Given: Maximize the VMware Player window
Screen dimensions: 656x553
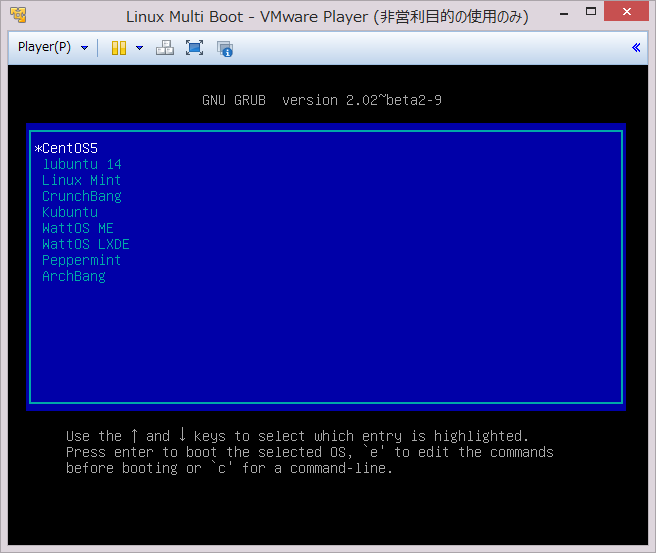Looking at the screenshot, I should pos(591,12).
